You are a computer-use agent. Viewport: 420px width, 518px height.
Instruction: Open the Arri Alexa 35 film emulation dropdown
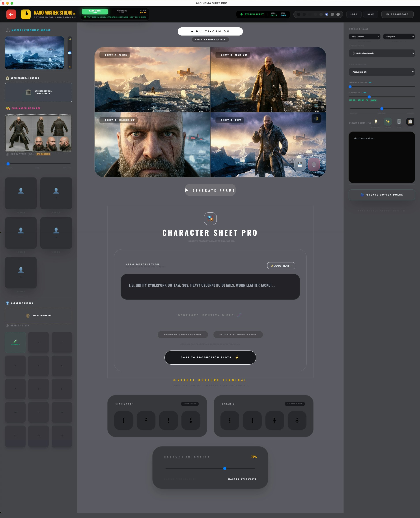click(382, 72)
